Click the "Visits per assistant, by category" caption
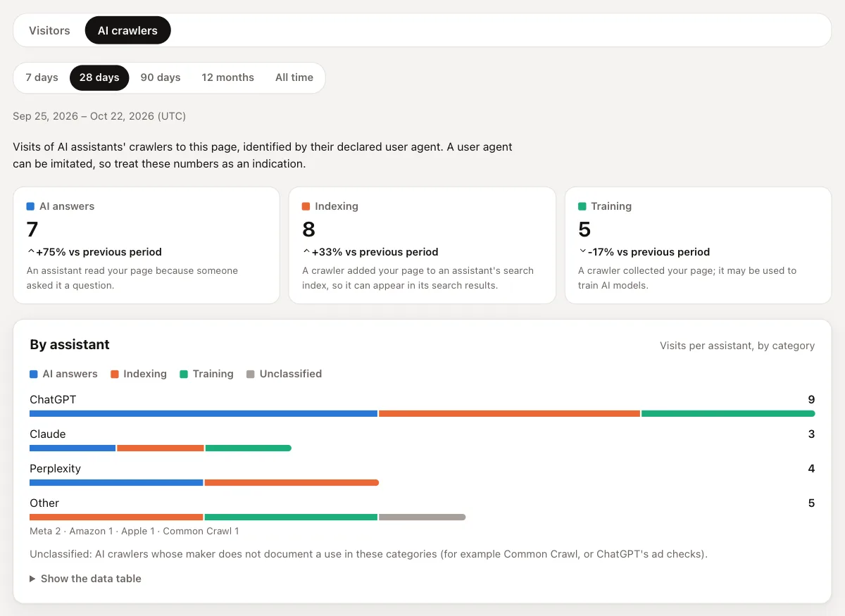The image size is (845, 616). click(x=737, y=346)
